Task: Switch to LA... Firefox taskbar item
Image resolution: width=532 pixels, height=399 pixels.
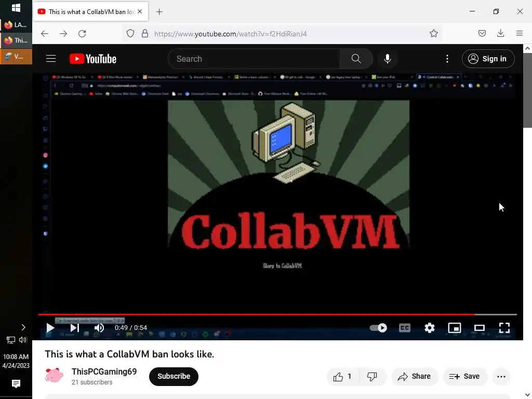Action: coord(16,24)
